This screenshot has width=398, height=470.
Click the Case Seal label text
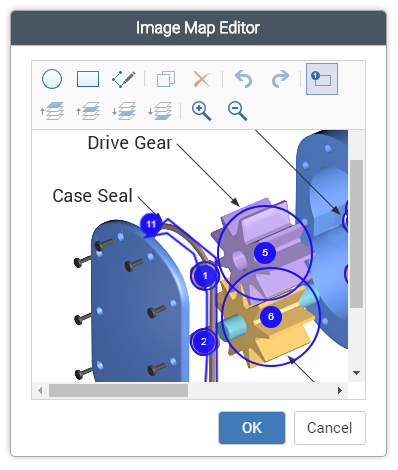coord(93,196)
